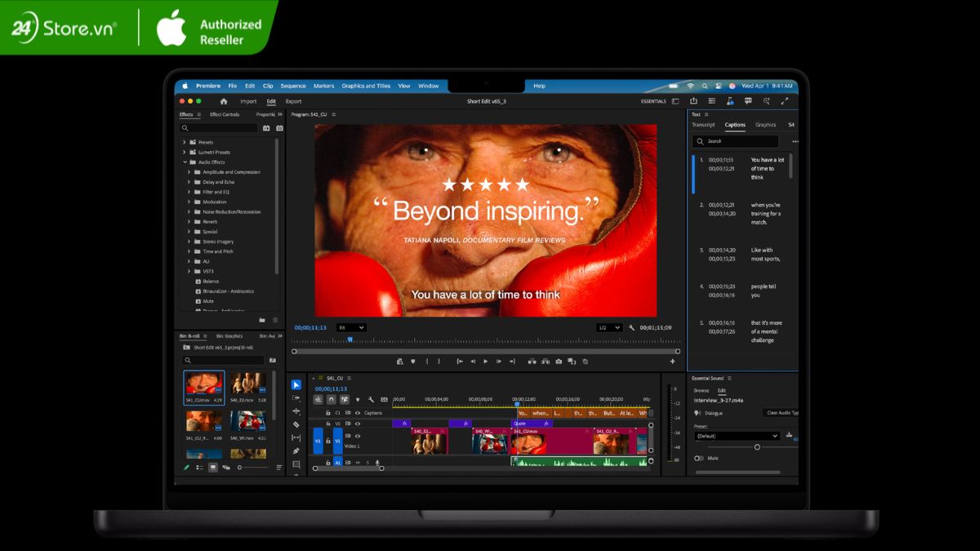
Task: Click the Quick Export share icon
Action: coord(693,101)
